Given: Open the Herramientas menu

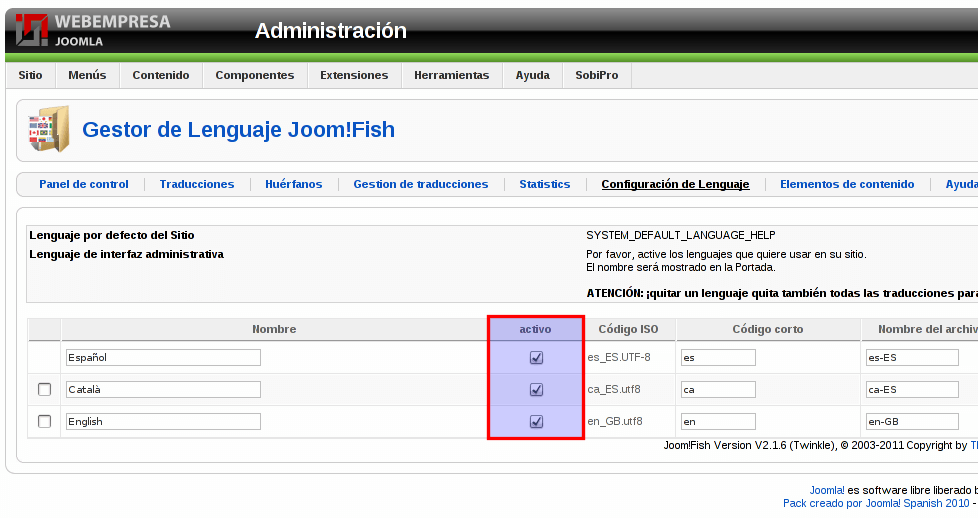Looking at the screenshot, I should 452,75.
